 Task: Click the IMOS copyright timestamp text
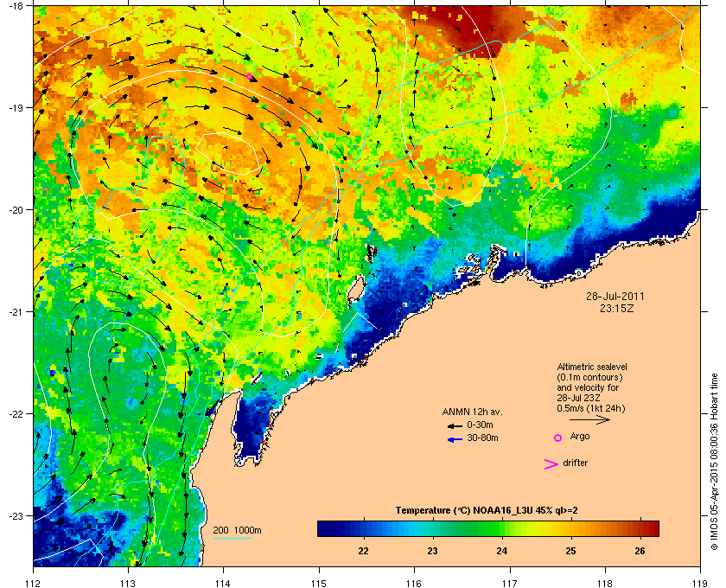click(x=714, y=463)
